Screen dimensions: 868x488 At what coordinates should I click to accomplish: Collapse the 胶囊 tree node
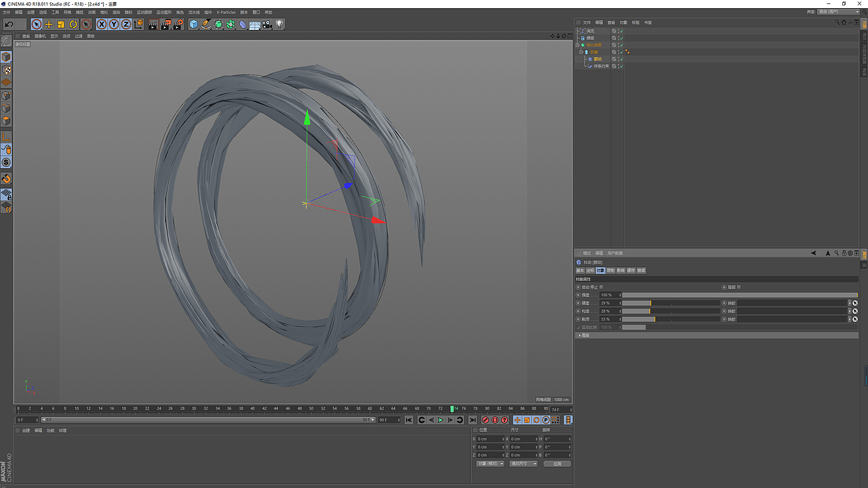tap(581, 52)
